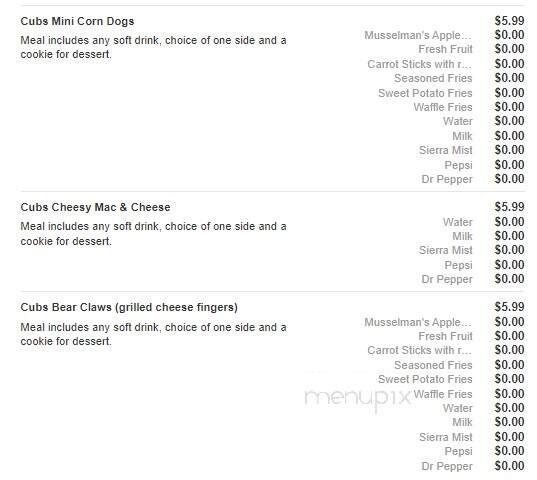Pick Carrot Sticks option under Mini Corn Dogs
Image resolution: width=537 pixels, height=480 pixels.
(x=420, y=64)
